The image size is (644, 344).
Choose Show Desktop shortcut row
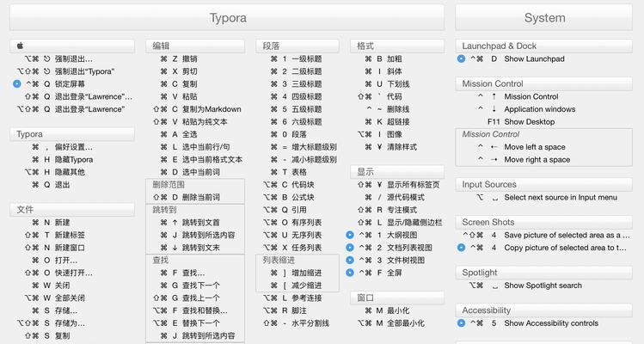[521, 121]
